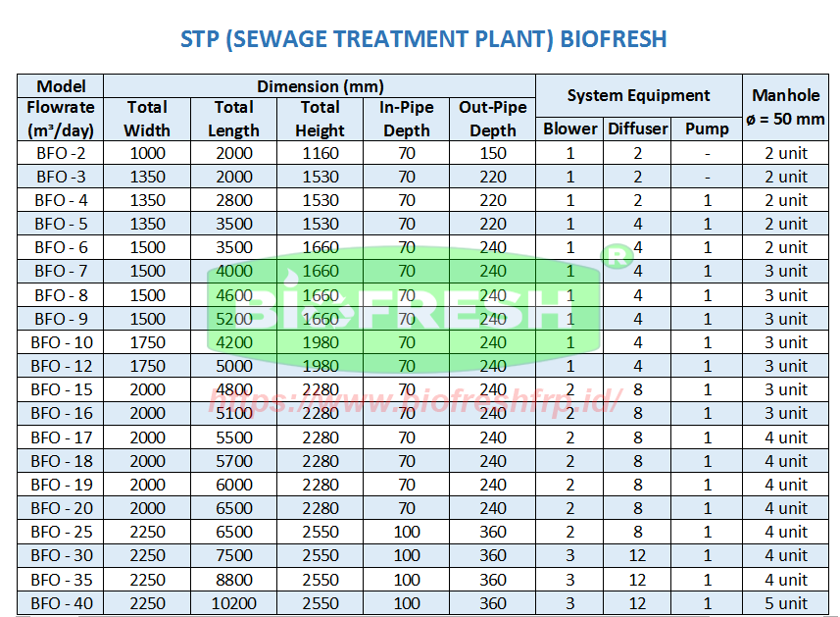Click total length 10200 in BFO - 40 row
This screenshot has width=840, height=617.
[x=233, y=603]
